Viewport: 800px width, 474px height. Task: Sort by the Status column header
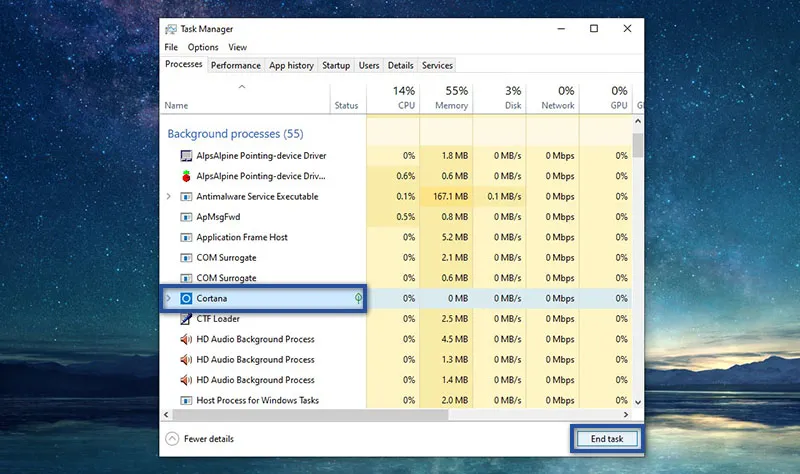348,98
